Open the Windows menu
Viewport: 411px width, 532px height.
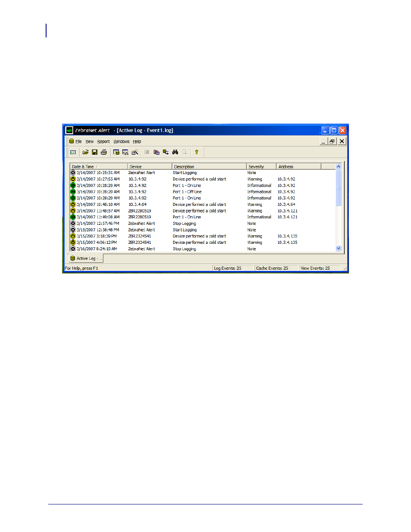coord(121,141)
